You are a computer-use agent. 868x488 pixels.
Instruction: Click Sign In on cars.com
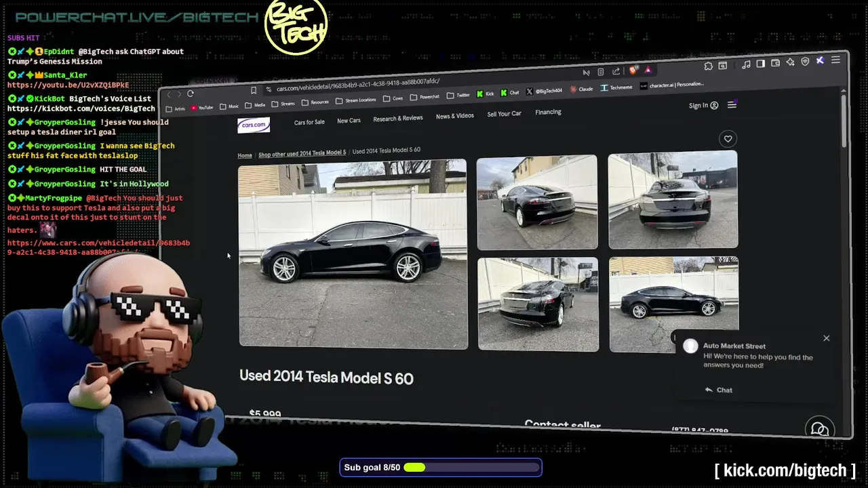click(703, 106)
